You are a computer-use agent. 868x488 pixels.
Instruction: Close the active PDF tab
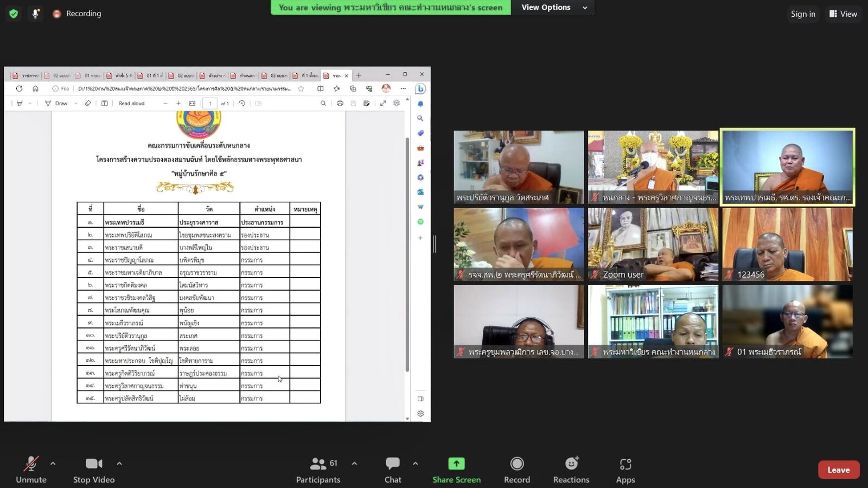(x=346, y=75)
